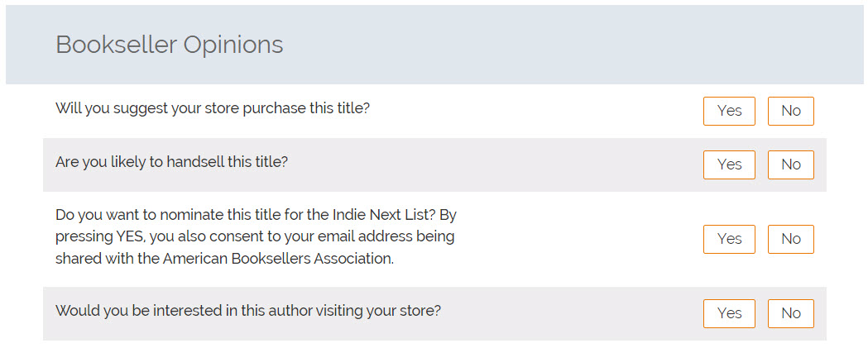Viewport: 868px width, 348px height.
Task: Click the author visiting question text
Action: (248, 311)
